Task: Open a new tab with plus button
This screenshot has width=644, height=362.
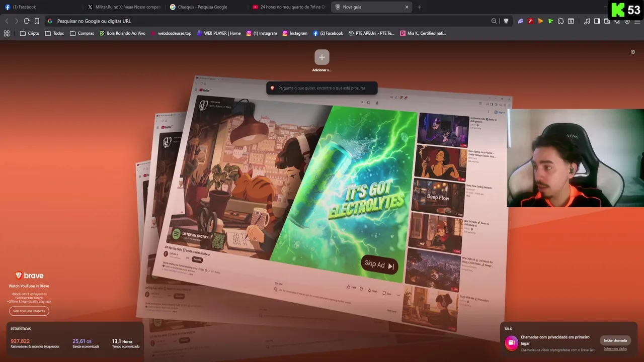Action: (419, 7)
